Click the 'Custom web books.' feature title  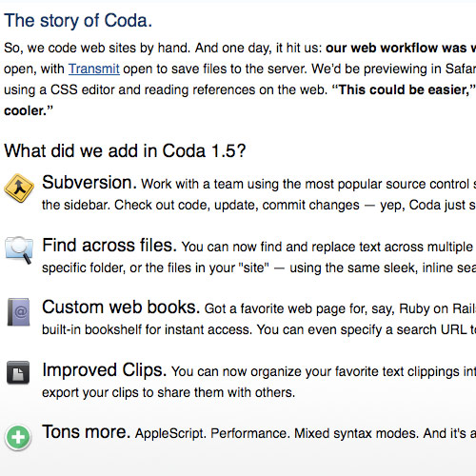[121, 307]
